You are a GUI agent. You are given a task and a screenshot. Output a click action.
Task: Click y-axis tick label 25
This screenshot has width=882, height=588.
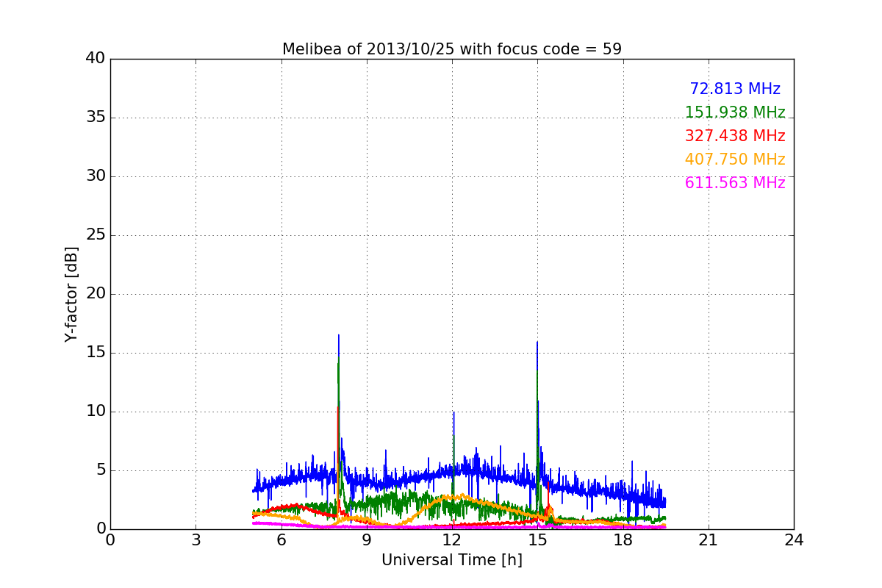coord(95,235)
